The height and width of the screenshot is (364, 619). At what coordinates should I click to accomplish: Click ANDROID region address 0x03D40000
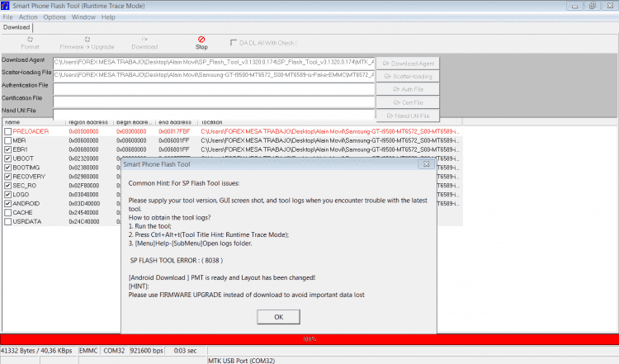[84, 204]
